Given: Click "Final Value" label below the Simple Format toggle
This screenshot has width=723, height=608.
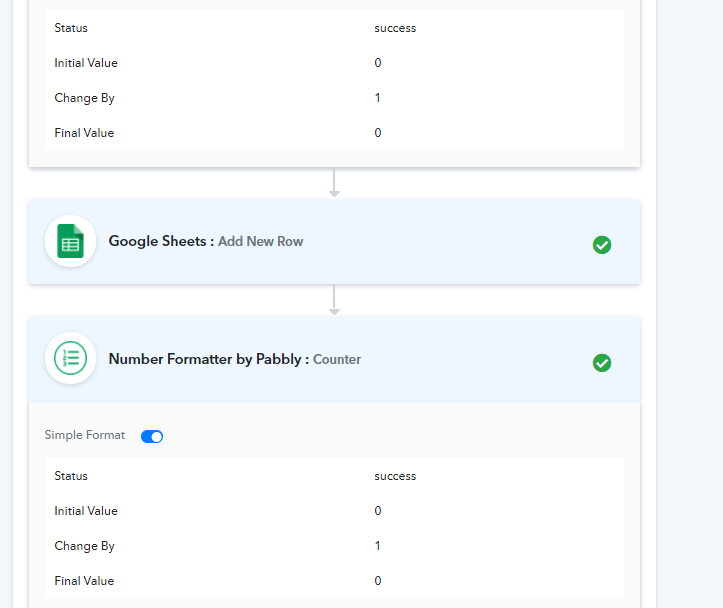Looking at the screenshot, I should [84, 581].
